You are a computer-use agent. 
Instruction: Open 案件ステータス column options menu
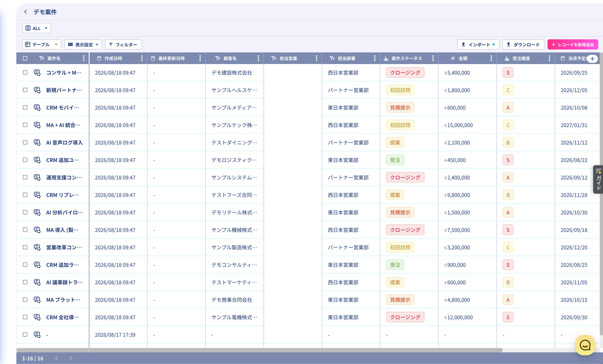pyautogui.click(x=433, y=58)
